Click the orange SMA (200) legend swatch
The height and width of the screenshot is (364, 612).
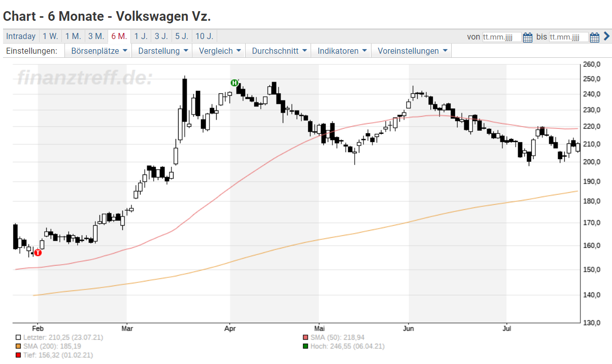click(x=18, y=346)
